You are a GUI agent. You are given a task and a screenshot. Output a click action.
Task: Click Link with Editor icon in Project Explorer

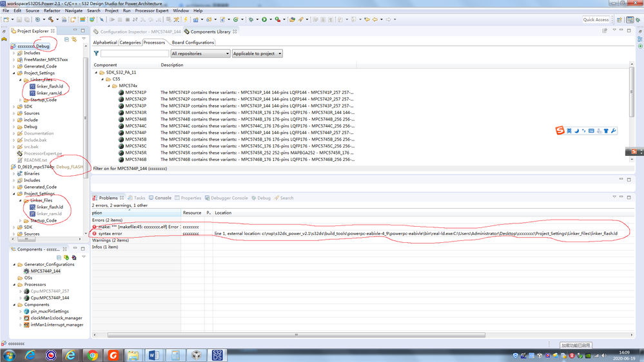[74, 39]
